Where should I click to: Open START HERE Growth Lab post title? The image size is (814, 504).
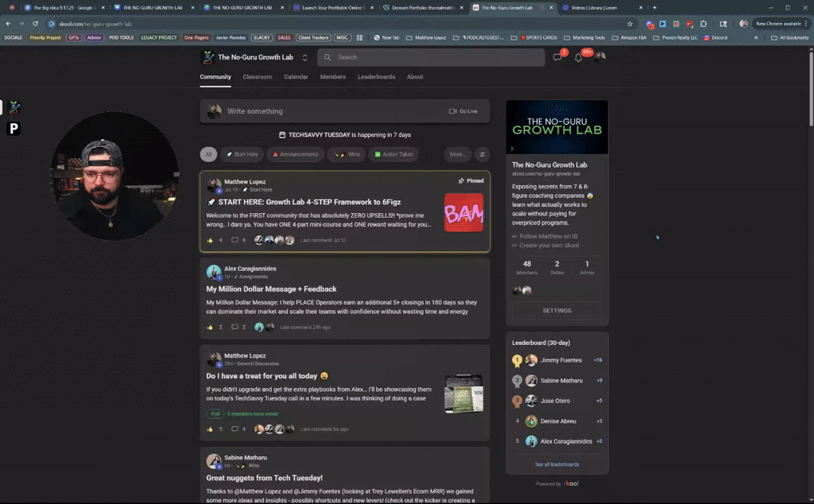tap(309, 202)
